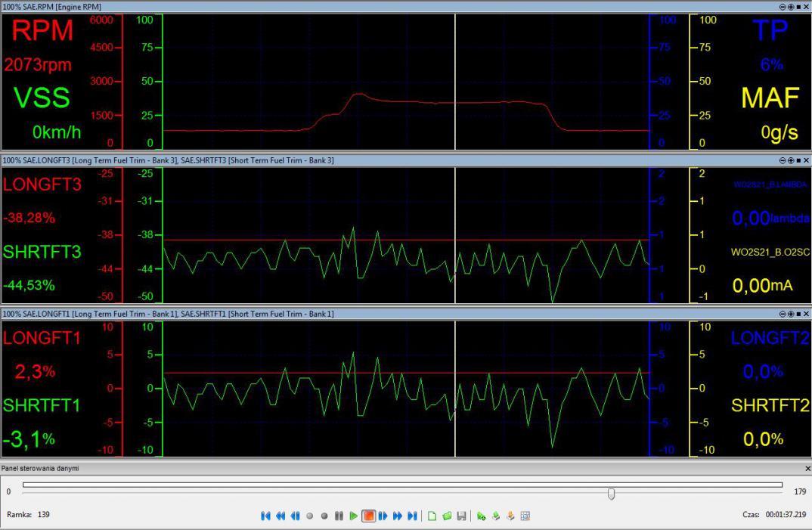Click the orange down-arrow icon in the toolbar

(x=510, y=516)
